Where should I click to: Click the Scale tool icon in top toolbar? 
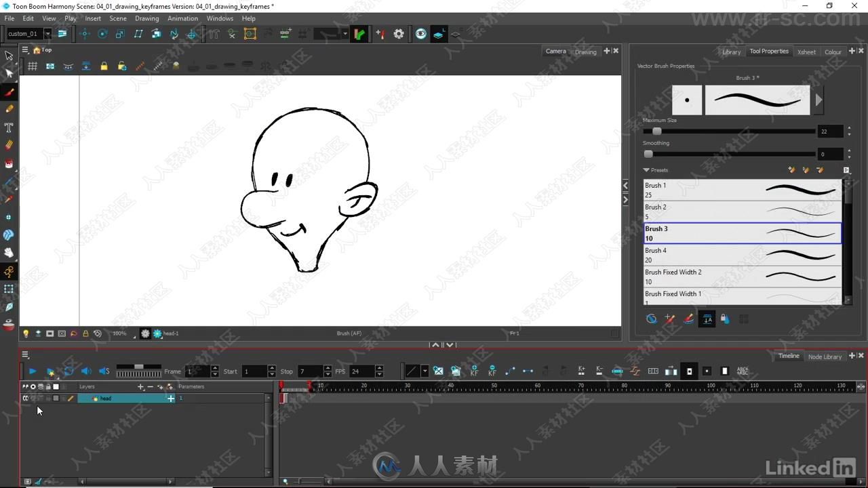click(x=120, y=34)
